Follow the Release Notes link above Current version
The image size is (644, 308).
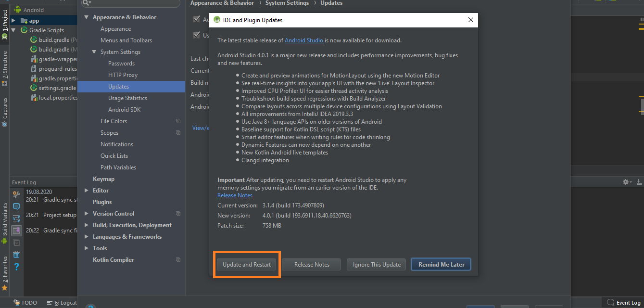235,195
